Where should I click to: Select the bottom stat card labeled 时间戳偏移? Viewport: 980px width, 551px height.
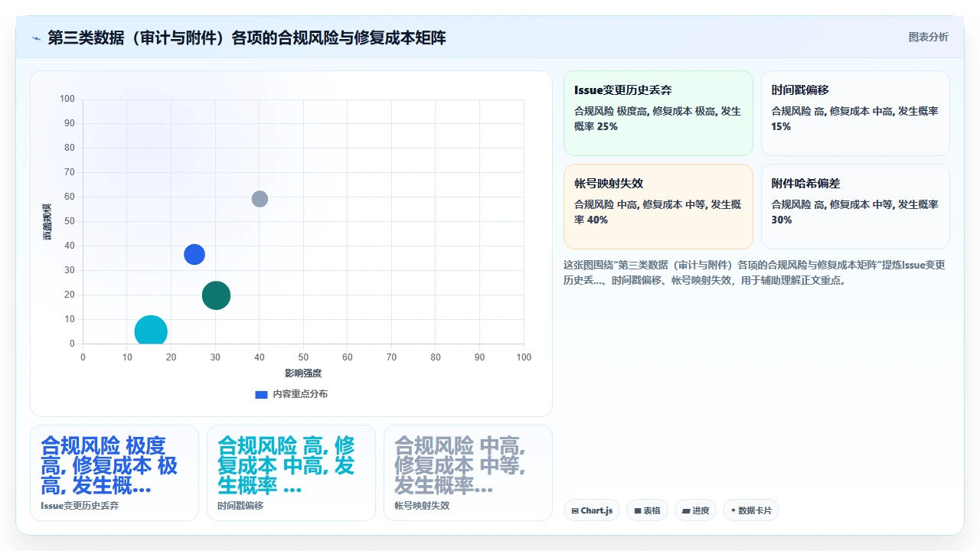pyautogui.click(x=291, y=473)
